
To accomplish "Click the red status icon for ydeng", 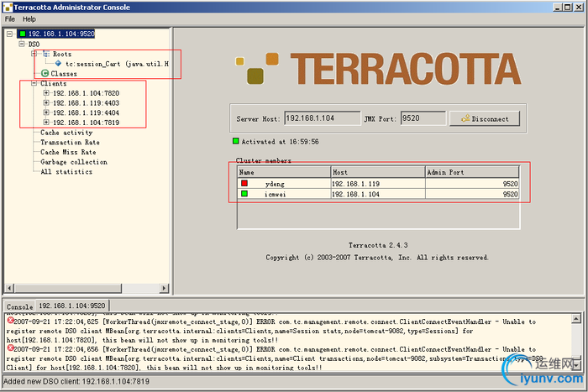I will [244, 183].
